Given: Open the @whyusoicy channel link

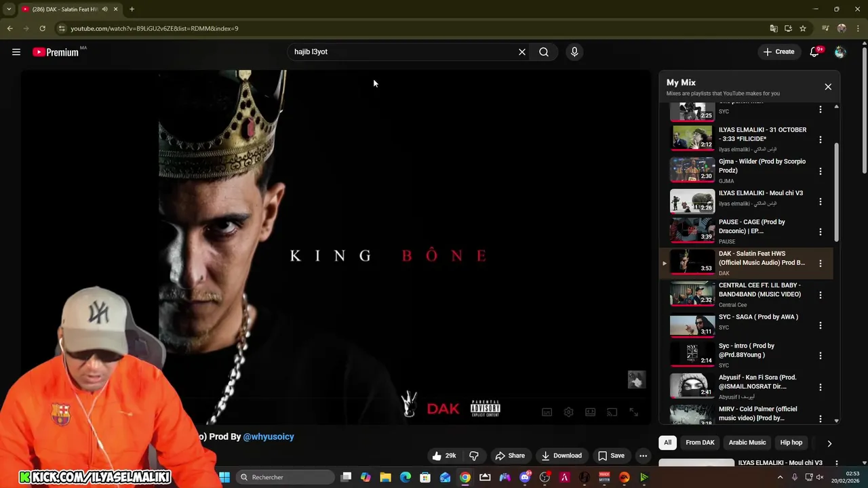Looking at the screenshot, I should 269,436.
